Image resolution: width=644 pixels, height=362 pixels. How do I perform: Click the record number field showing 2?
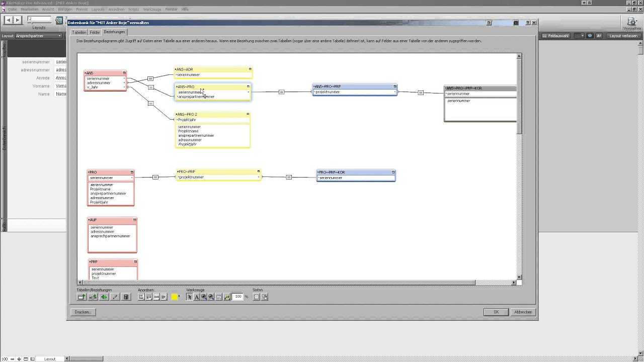(x=39, y=19)
